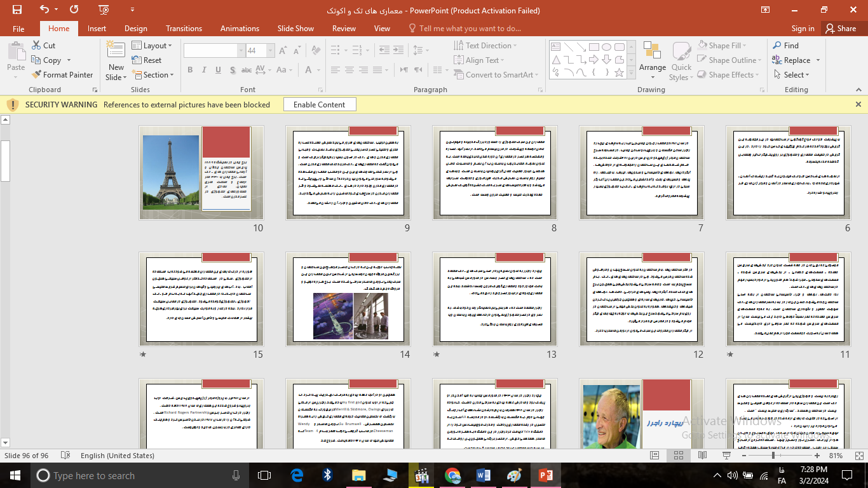Expand the shapes gallery More arrow

pos(632,74)
